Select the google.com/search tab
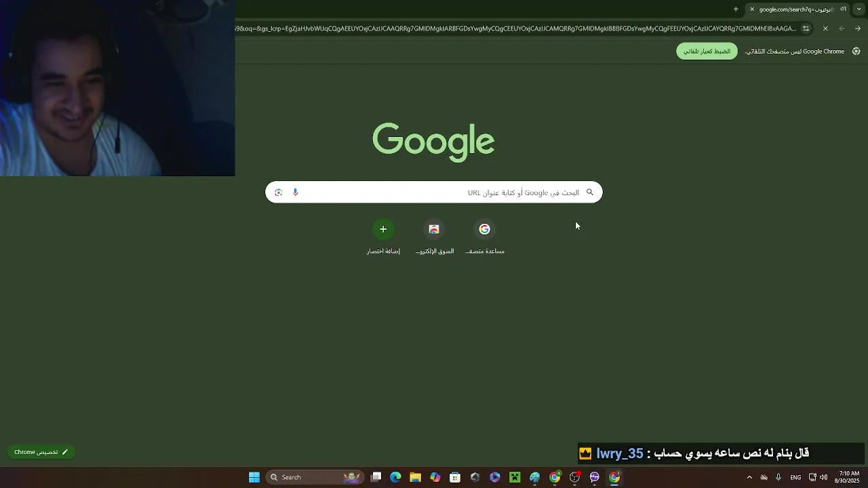This screenshot has width=868, height=488. tap(798, 9)
